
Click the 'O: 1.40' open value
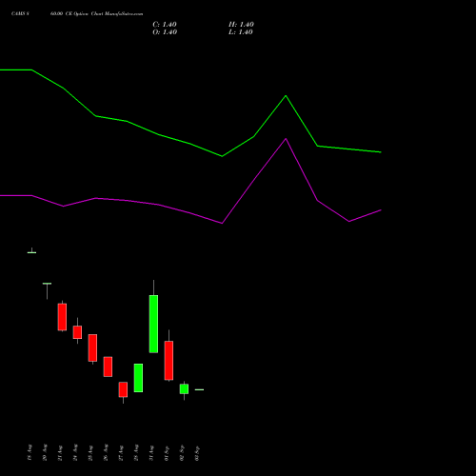(165, 32)
